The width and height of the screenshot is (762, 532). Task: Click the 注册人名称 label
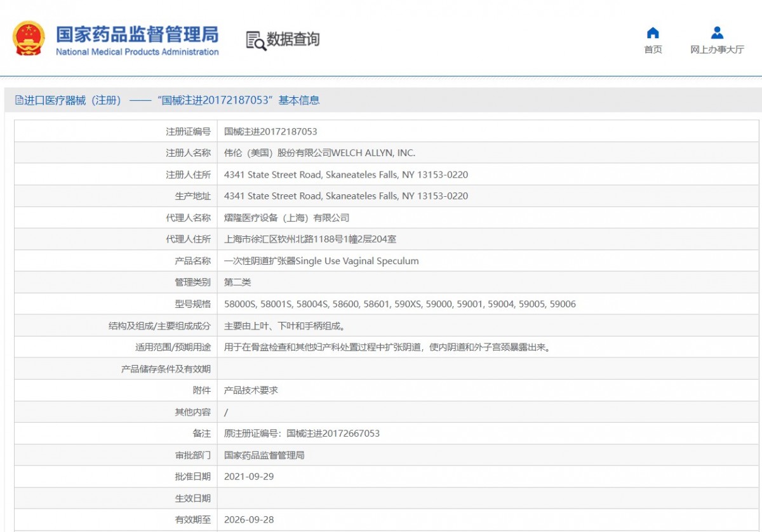coord(188,153)
